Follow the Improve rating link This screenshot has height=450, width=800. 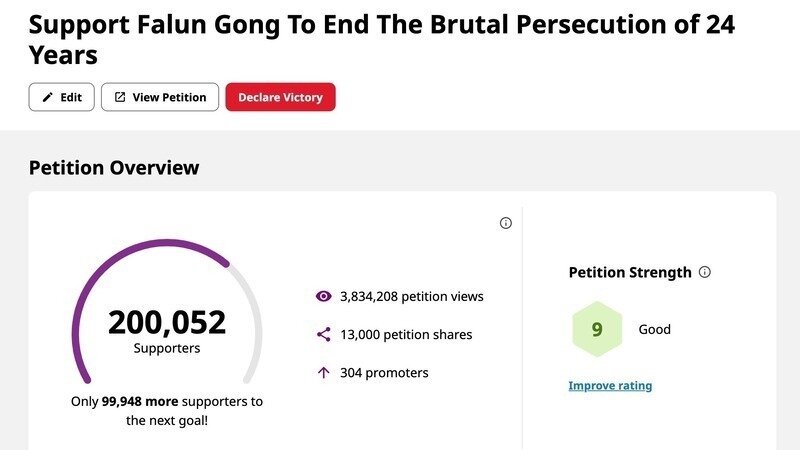(x=610, y=385)
